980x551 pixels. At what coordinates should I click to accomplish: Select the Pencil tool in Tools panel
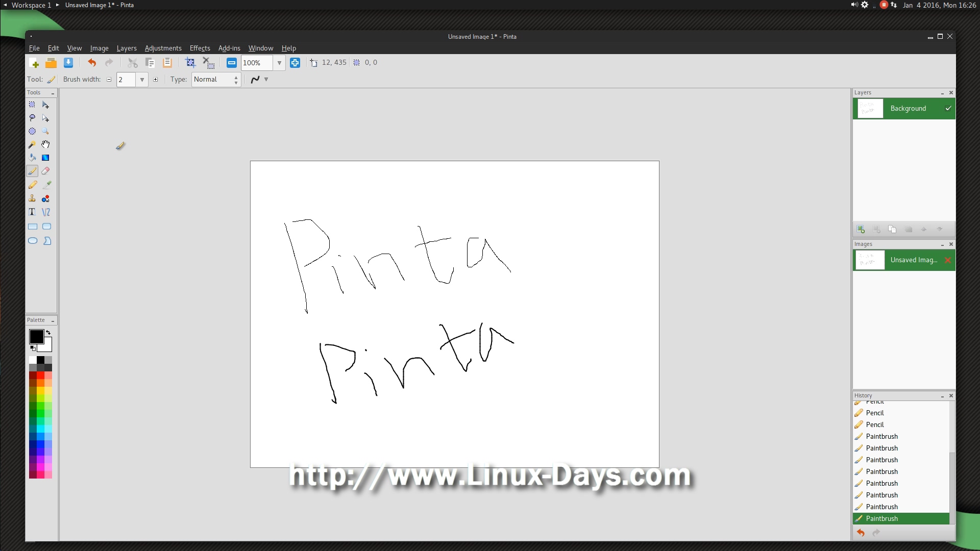[32, 185]
